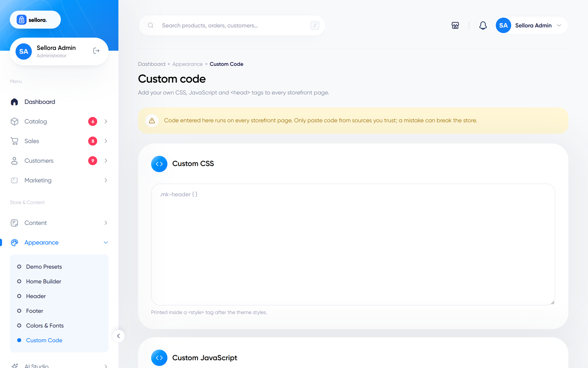The height and width of the screenshot is (368, 588).
Task: Expand the Content submenu chevron
Action: tap(106, 223)
